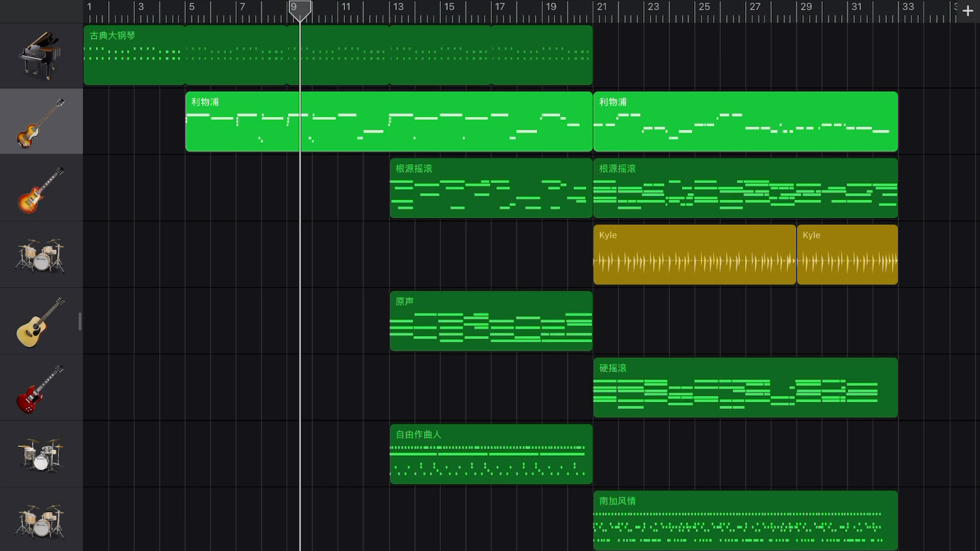
Task: Tap bar 17 on the ruler
Action: 500,7
